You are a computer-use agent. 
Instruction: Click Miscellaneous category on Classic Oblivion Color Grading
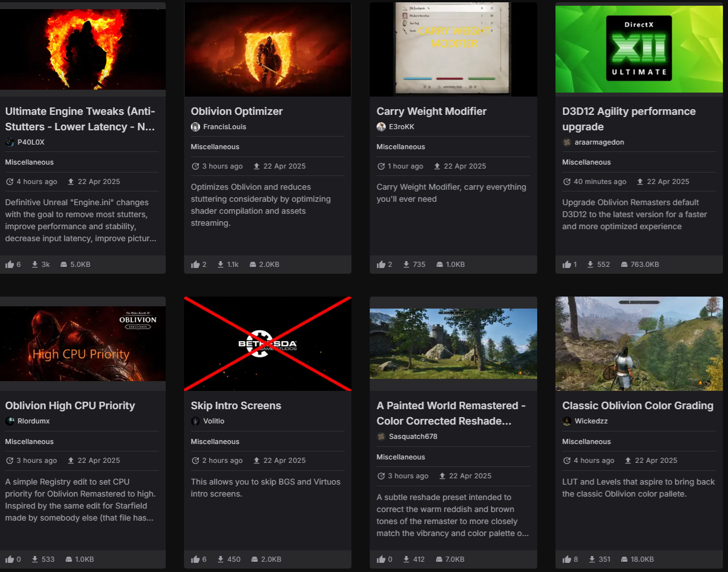pos(586,442)
